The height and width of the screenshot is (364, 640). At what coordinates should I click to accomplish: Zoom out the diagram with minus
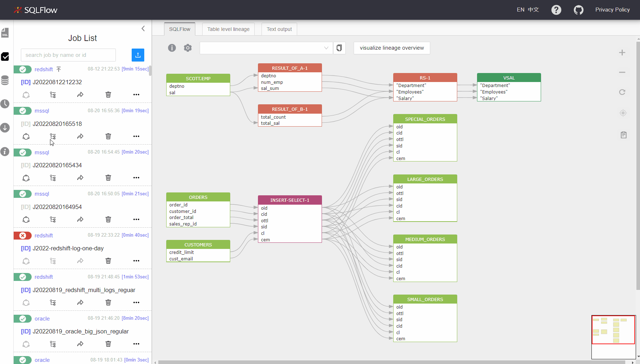[622, 72]
